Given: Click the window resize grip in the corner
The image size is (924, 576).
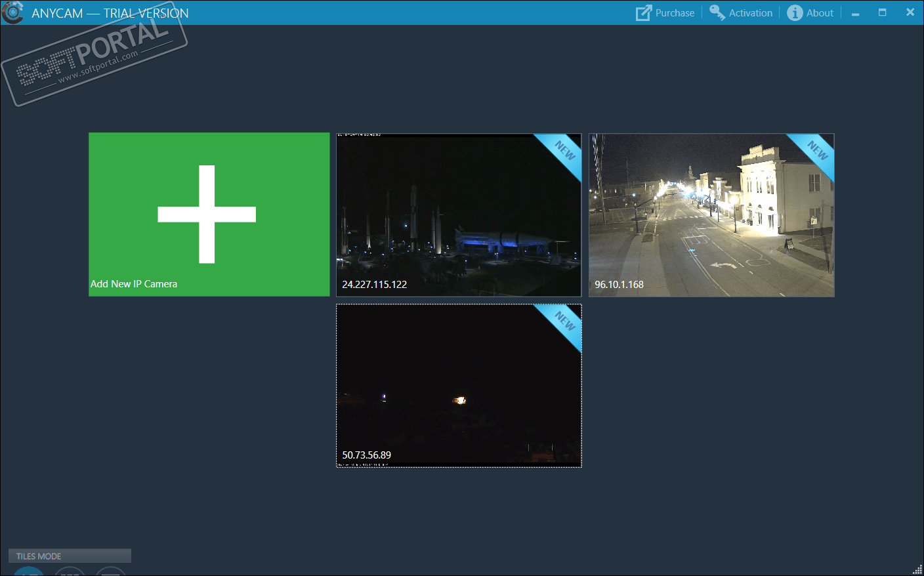Looking at the screenshot, I should pyautogui.click(x=917, y=569).
